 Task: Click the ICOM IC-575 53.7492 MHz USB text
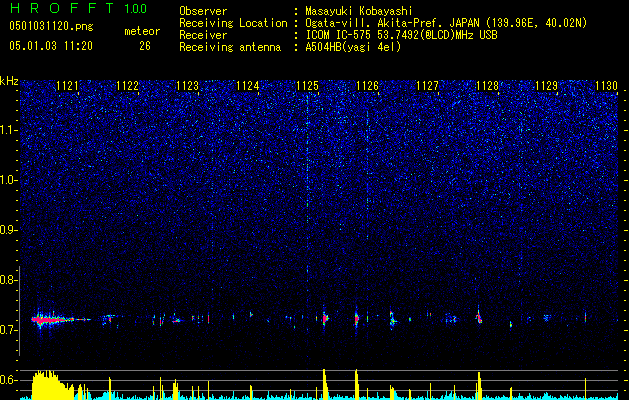coord(401,35)
